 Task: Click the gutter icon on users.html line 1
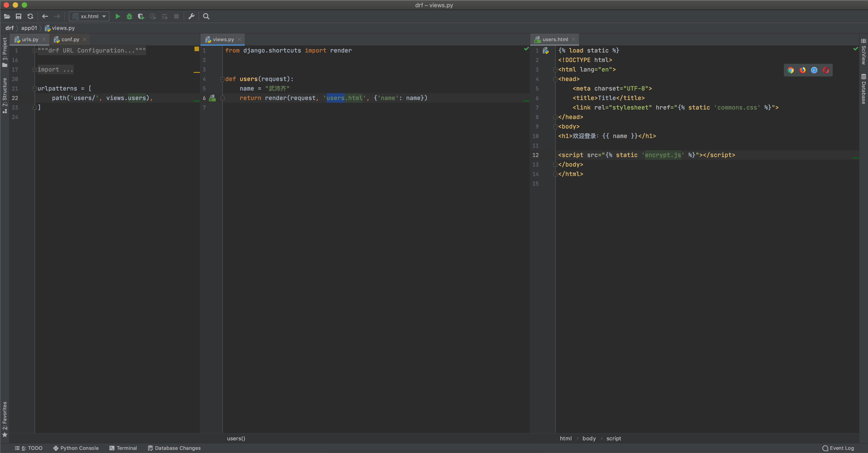click(x=546, y=50)
